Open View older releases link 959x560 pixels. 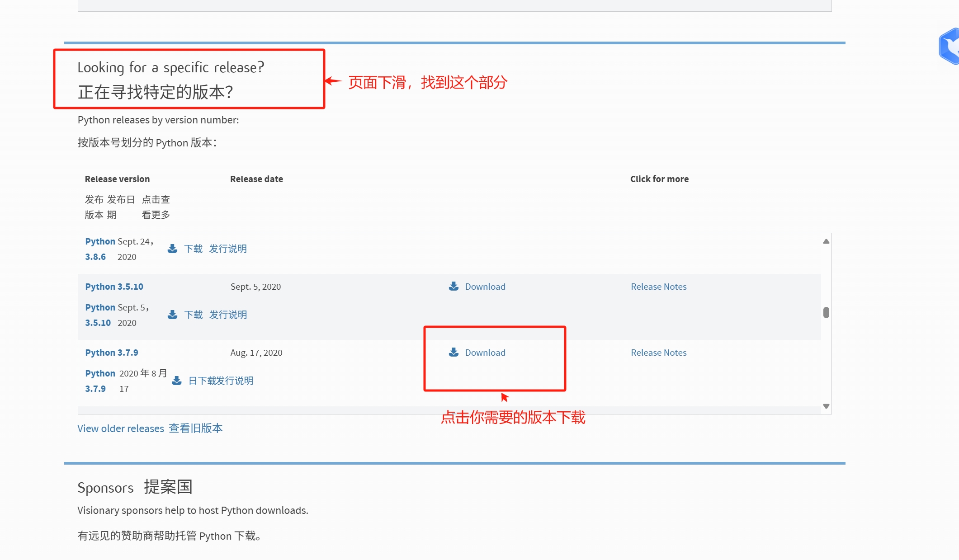(121, 428)
